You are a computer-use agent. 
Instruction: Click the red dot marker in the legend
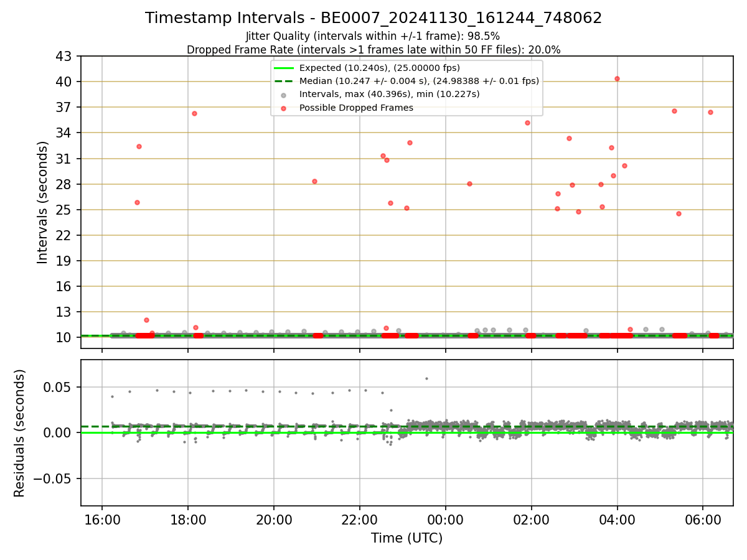point(283,108)
